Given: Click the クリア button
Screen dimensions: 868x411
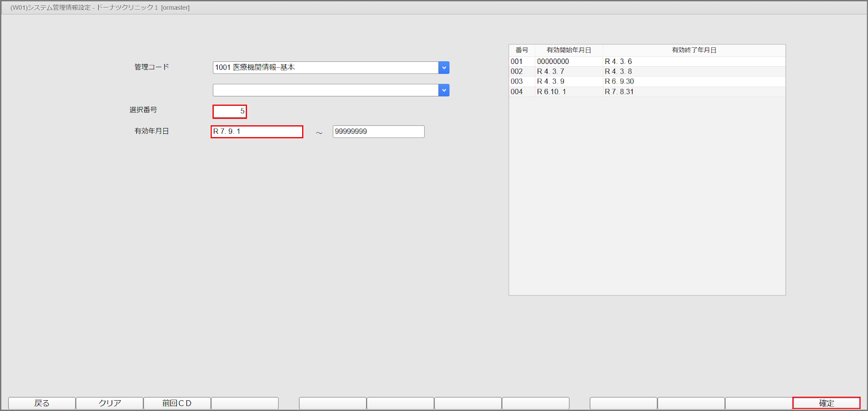Looking at the screenshot, I should pos(110,403).
